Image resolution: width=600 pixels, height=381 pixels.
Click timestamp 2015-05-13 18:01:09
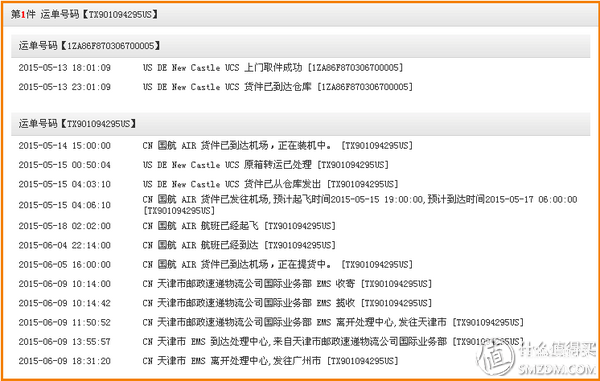tap(65, 68)
